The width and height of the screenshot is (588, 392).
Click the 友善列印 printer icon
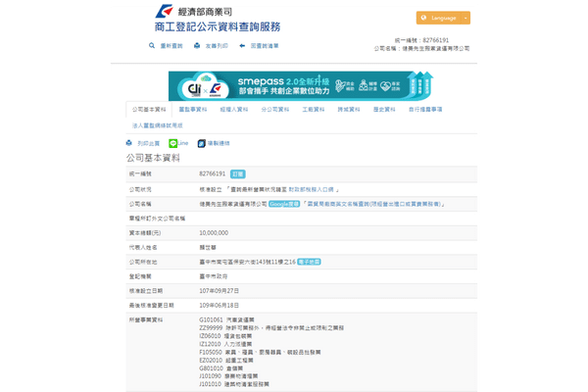[x=197, y=46]
